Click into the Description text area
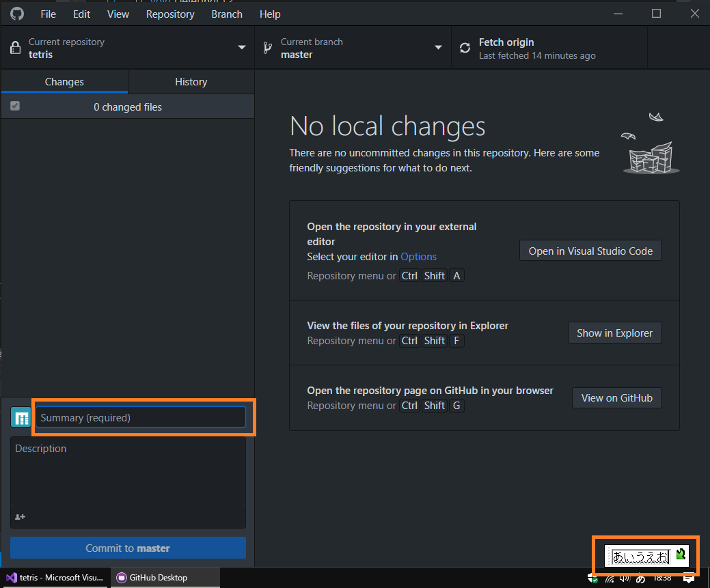This screenshot has height=588, width=710. coord(128,483)
